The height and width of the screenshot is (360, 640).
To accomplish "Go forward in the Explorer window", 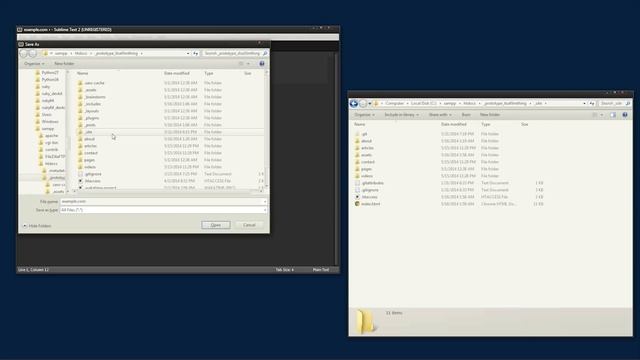I will (363, 104).
